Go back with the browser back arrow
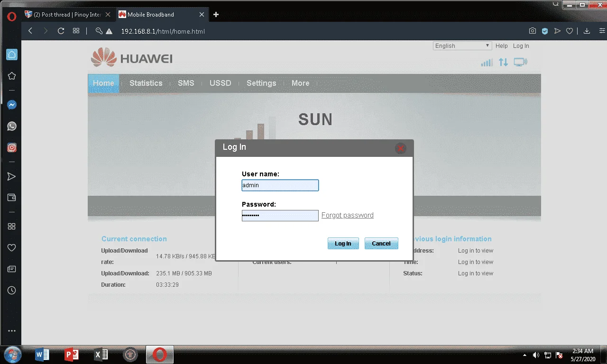 30,31
